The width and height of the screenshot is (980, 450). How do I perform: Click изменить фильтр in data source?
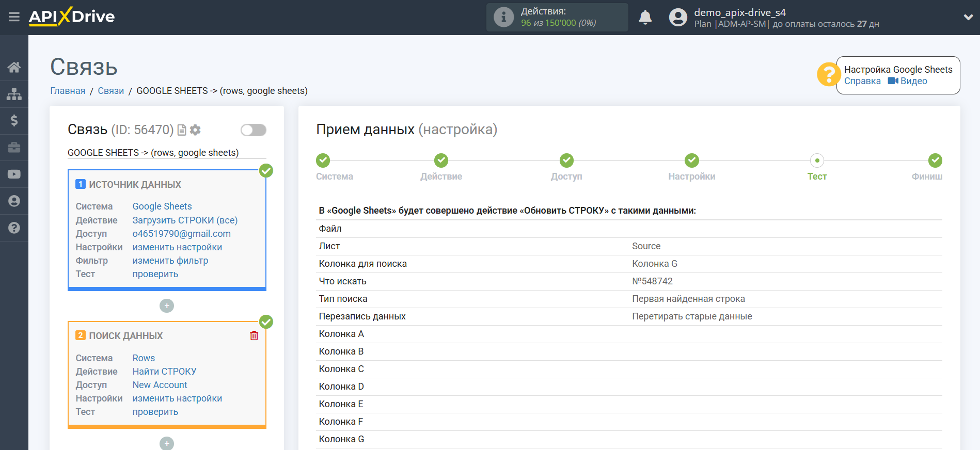click(170, 261)
